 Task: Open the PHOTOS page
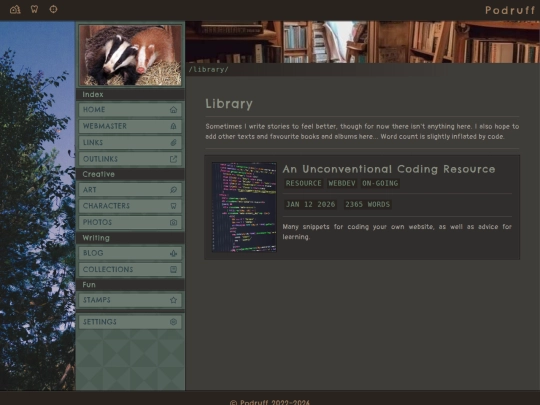point(130,222)
